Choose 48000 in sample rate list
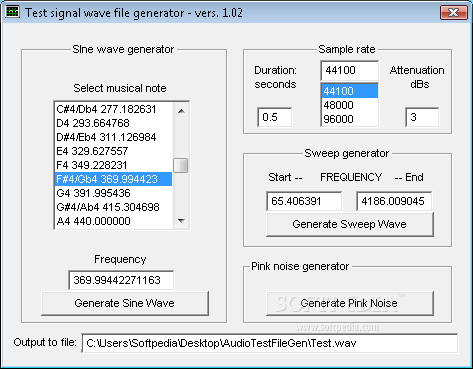This screenshot has height=369, width=473. [350, 105]
